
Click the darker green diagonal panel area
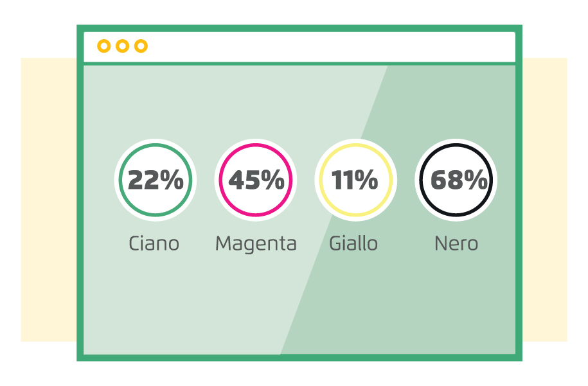coord(431,292)
